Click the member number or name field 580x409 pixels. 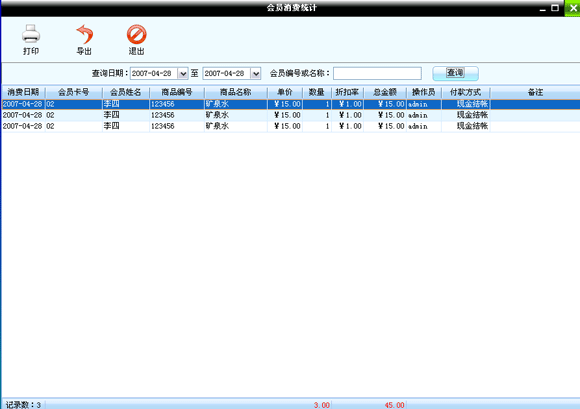377,73
